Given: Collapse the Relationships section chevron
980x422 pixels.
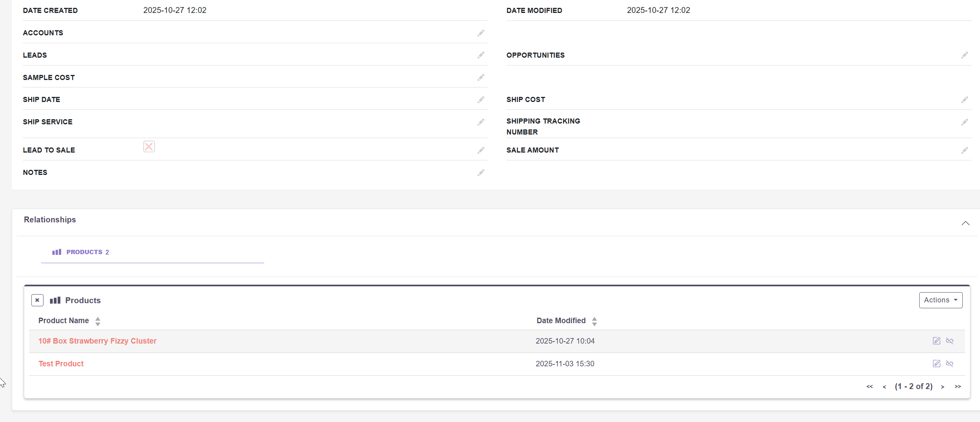Looking at the screenshot, I should [965, 223].
